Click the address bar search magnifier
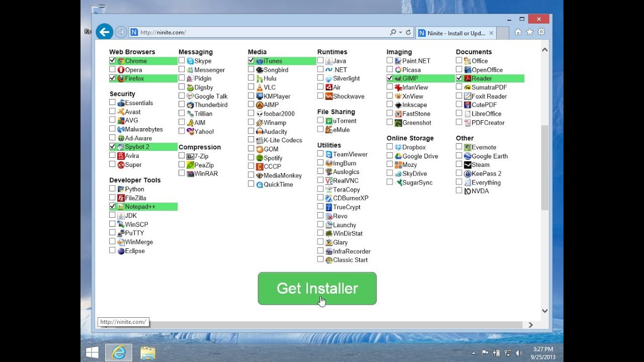644x362 pixels. [393, 32]
